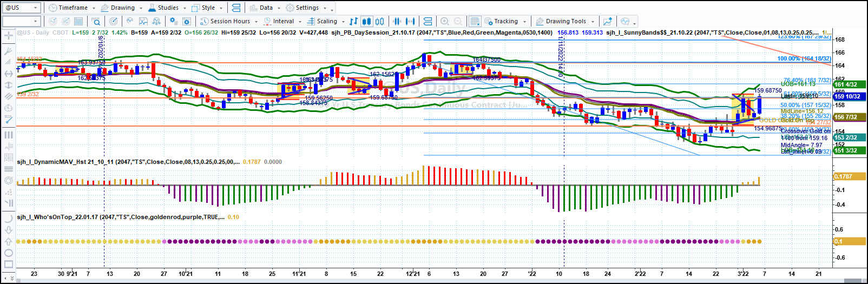Select the rectangle shape tool in sidebar
Viewport: 868px width, 284px height.
pyautogui.click(x=9, y=264)
